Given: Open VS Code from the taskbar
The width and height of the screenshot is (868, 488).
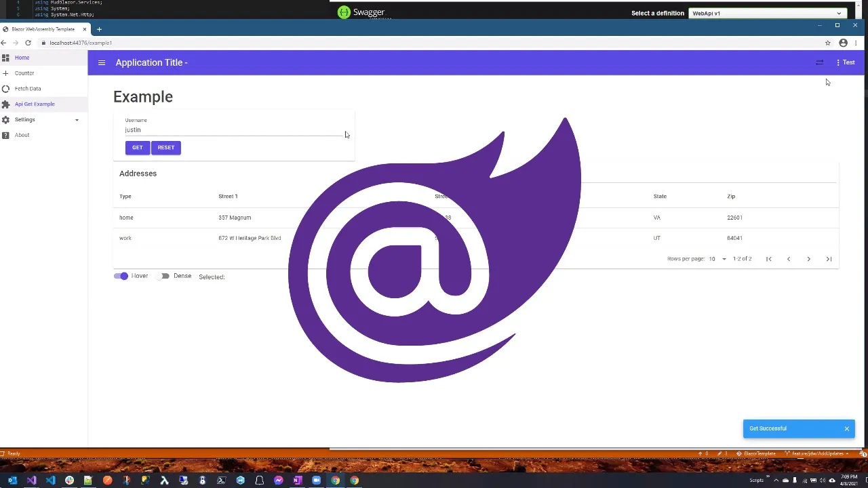Looking at the screenshot, I should (x=50, y=481).
